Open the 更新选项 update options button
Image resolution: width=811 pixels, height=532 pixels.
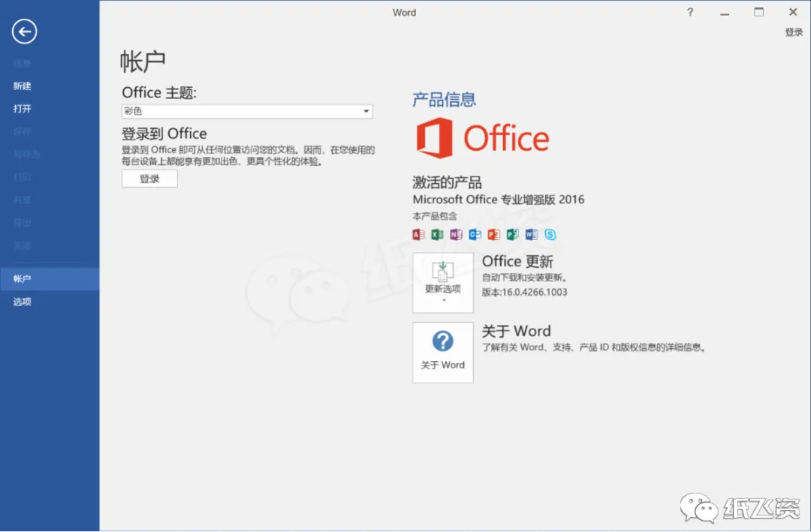tap(443, 283)
